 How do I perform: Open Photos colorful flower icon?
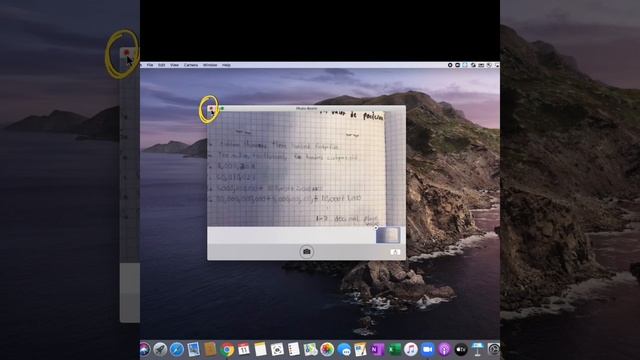327,349
